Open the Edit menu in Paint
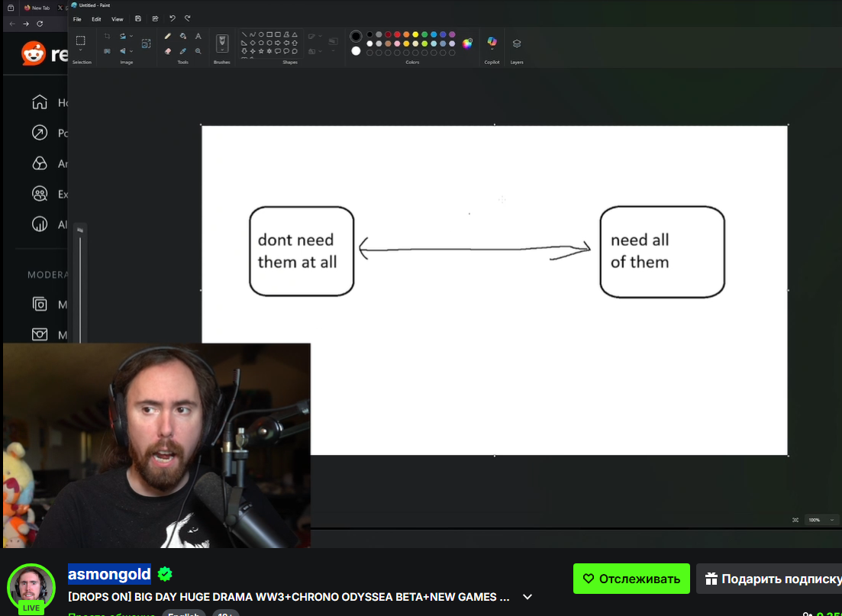Screen dimensions: 842x616 coord(96,19)
